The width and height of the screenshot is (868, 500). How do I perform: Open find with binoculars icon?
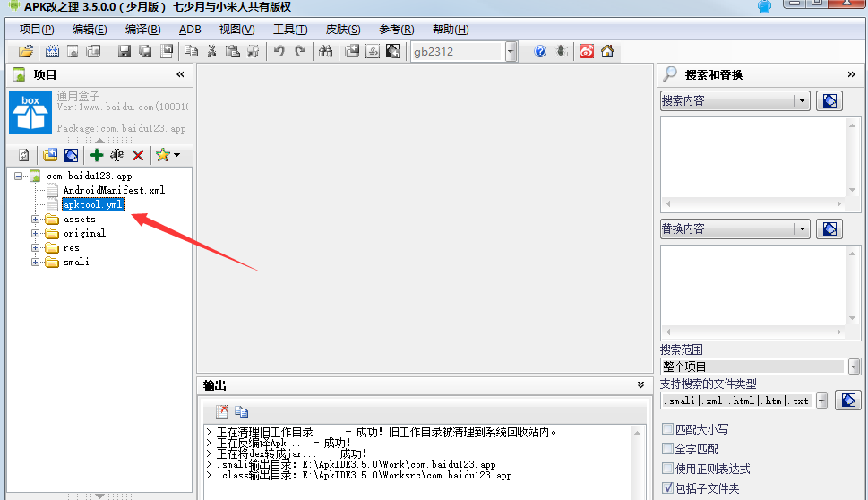325,51
